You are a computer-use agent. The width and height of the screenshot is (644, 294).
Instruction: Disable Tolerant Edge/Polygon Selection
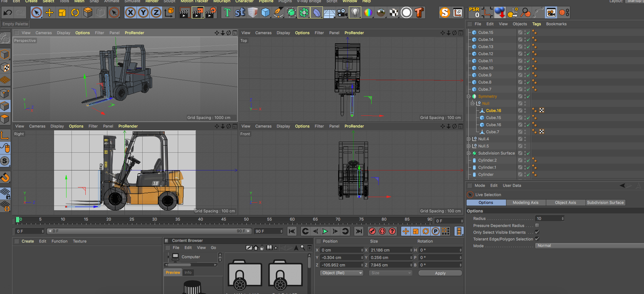537,239
